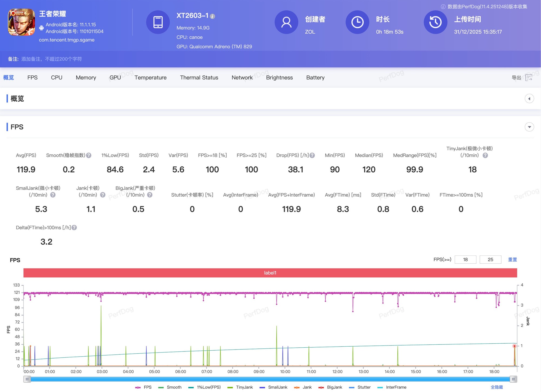Open the Battery tab
Screen dimensions: 541x392
(315, 78)
